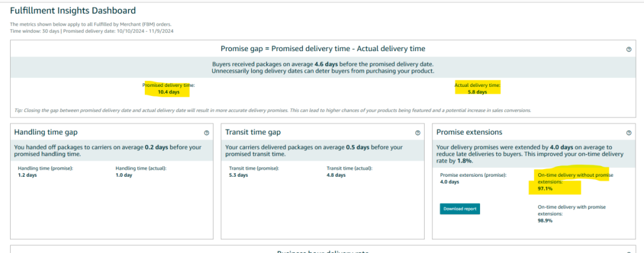The height and width of the screenshot is (253, 644).
Task: Click the Handling time gap panel title
Action: pyautogui.click(x=45, y=132)
